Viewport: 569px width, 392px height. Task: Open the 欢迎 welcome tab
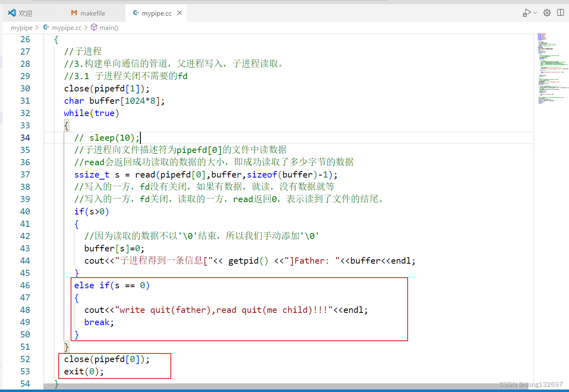pos(25,13)
